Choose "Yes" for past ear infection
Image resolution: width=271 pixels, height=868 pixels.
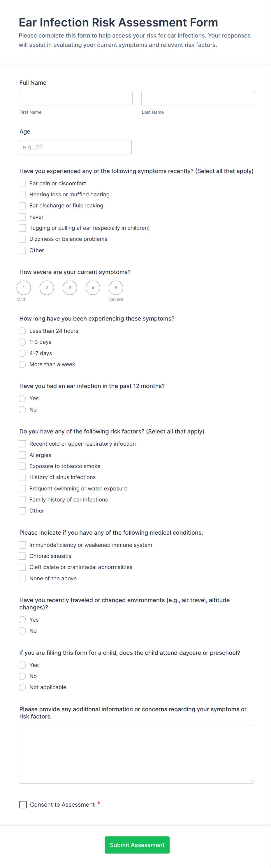coord(22,398)
